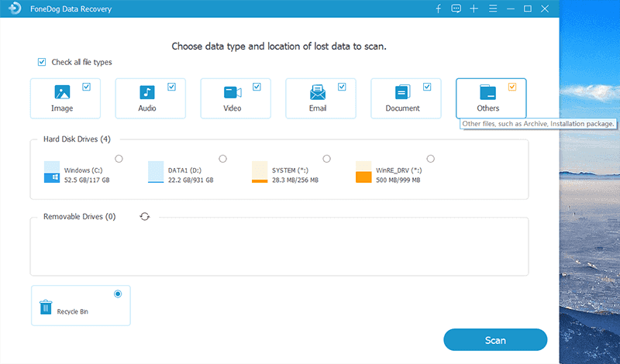Click the SYSTEM (*:) drive icon
620x364 pixels.
(260, 172)
